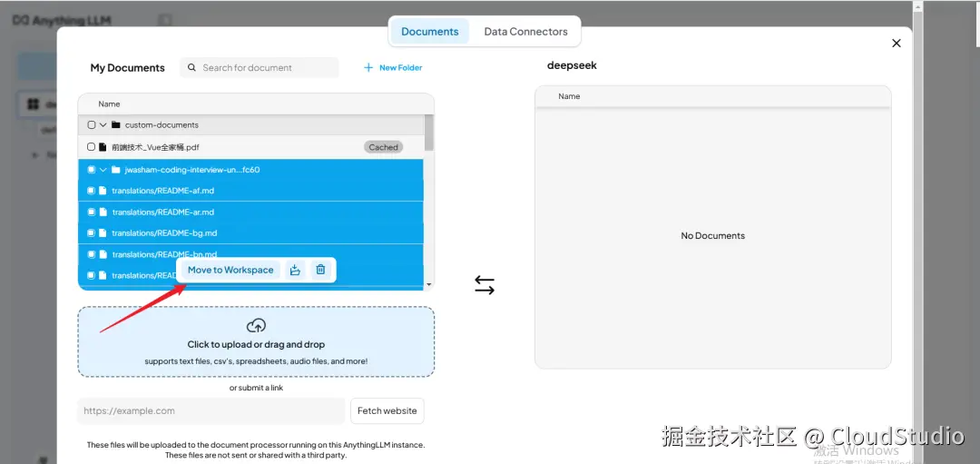Collapse the jwasham-coding-interview folder chevron
The height and width of the screenshot is (464, 980).
click(x=103, y=170)
